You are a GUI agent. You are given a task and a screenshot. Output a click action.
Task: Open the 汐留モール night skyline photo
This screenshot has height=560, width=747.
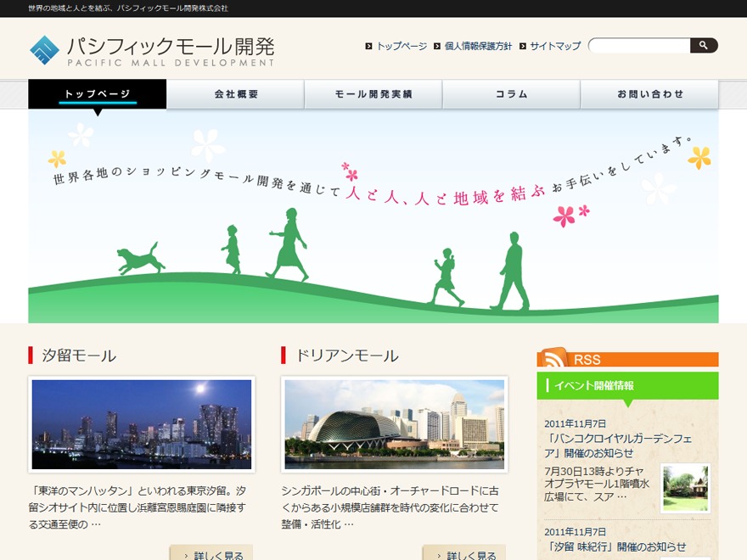[x=142, y=424]
